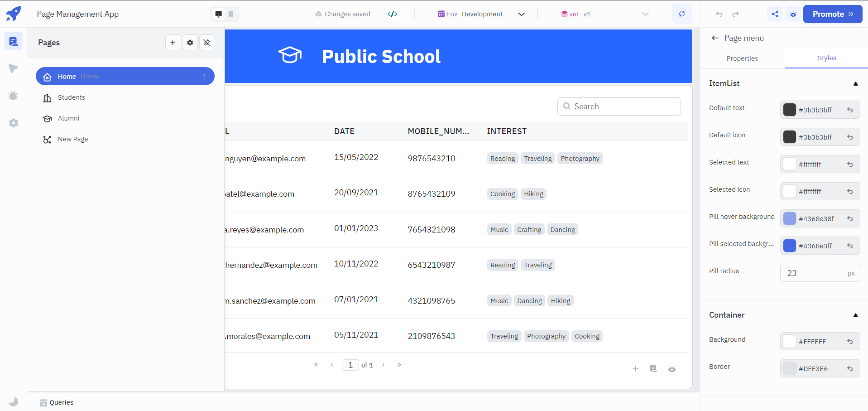Go to the first table page
The width and height of the screenshot is (868, 411).
[x=316, y=364]
